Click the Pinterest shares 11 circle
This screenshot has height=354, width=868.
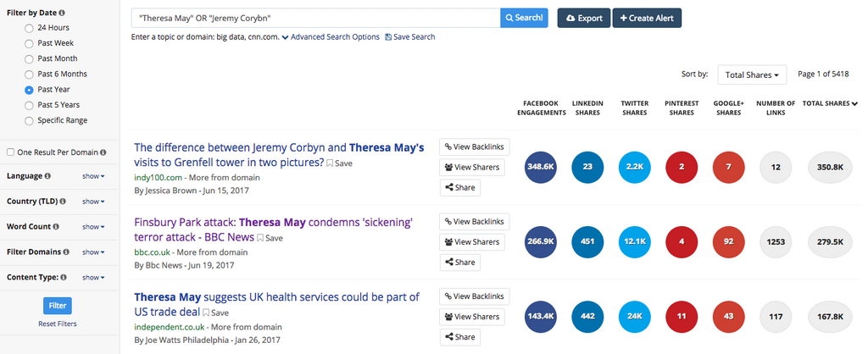[x=681, y=316]
